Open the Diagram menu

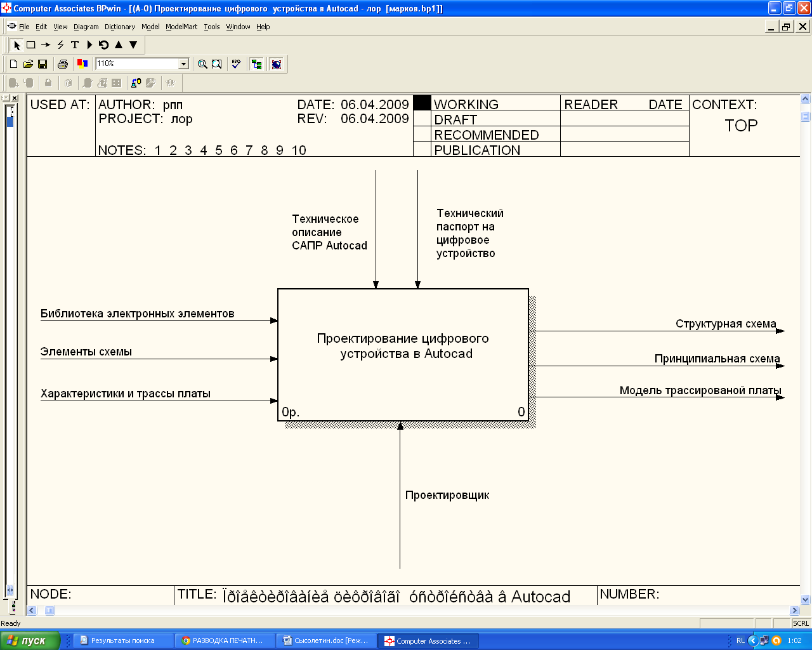(86, 27)
